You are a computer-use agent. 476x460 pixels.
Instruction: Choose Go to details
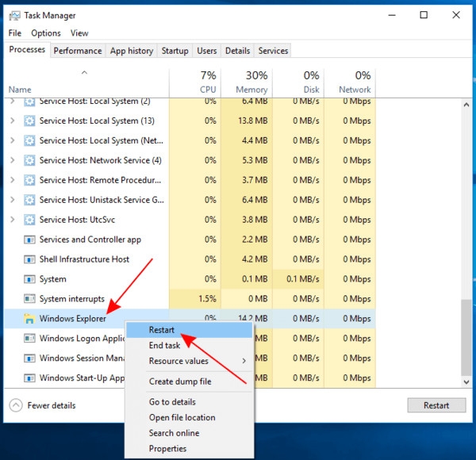(x=190, y=402)
